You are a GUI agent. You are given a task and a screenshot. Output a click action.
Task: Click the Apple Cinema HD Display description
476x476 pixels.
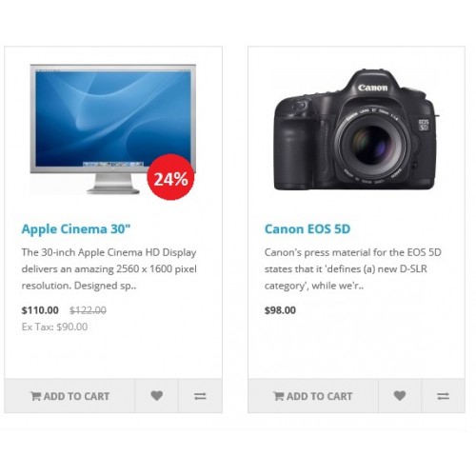(109, 268)
